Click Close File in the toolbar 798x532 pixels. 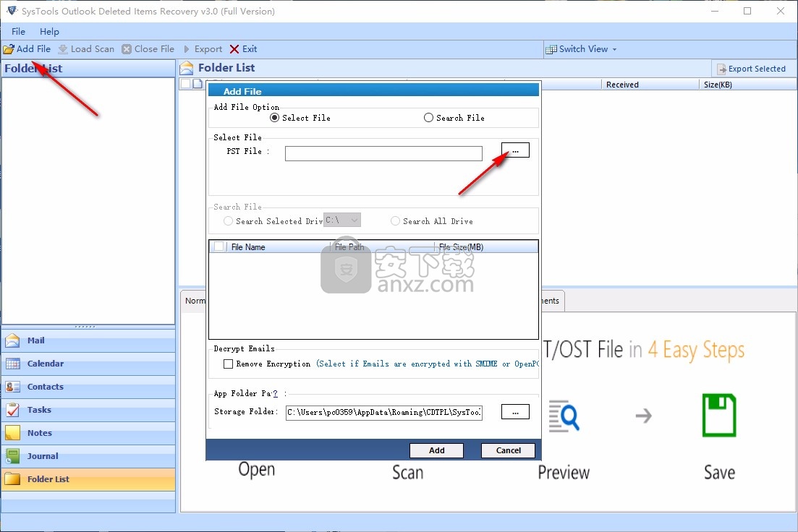[x=148, y=49]
